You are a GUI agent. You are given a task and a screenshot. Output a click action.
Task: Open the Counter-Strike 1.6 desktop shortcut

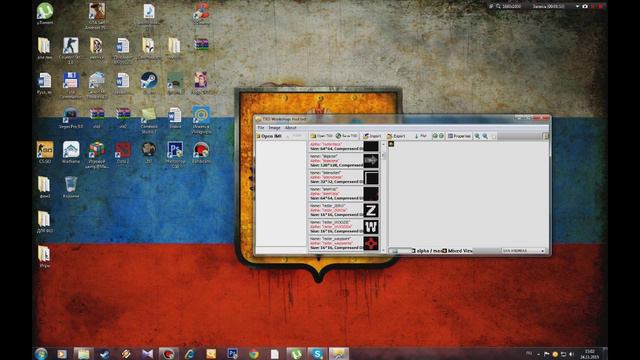(71, 50)
